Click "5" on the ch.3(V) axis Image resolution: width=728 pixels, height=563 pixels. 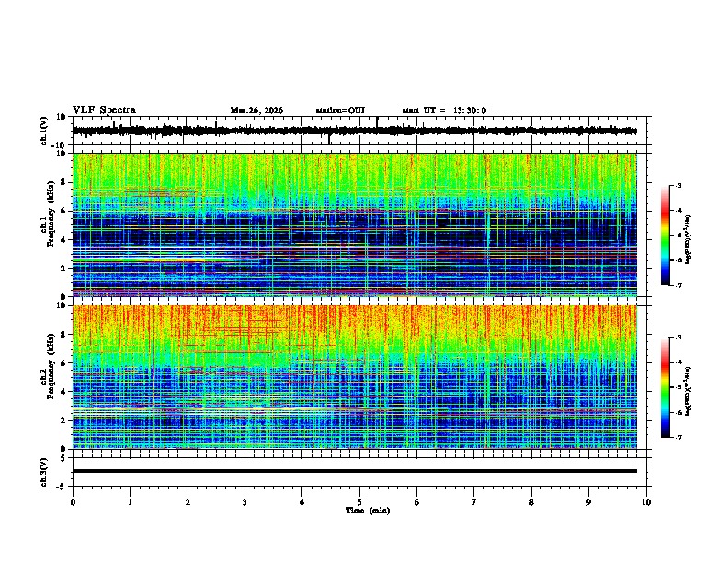[64, 458]
